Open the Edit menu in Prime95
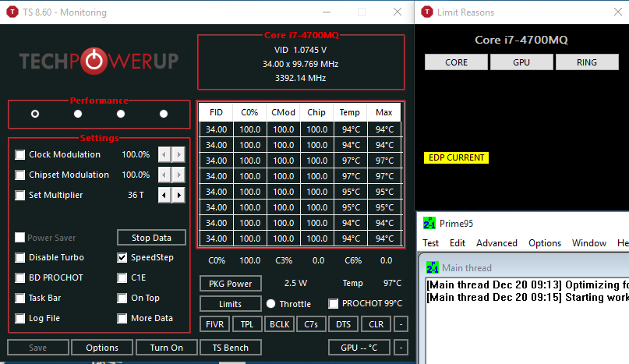 [x=458, y=243]
